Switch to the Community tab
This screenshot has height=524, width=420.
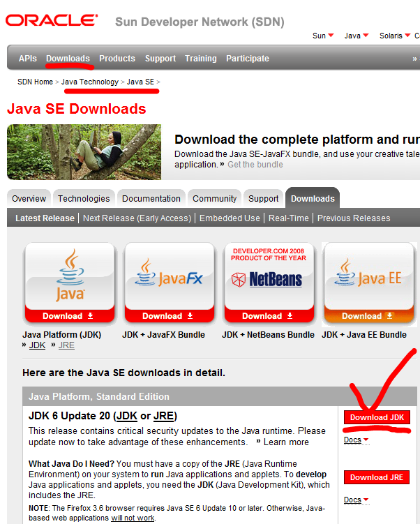(214, 198)
